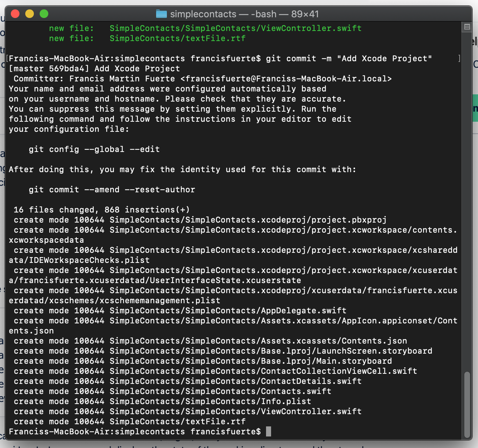
Task: Click the create mode line for "Contacts.swift"
Action: click(173, 391)
